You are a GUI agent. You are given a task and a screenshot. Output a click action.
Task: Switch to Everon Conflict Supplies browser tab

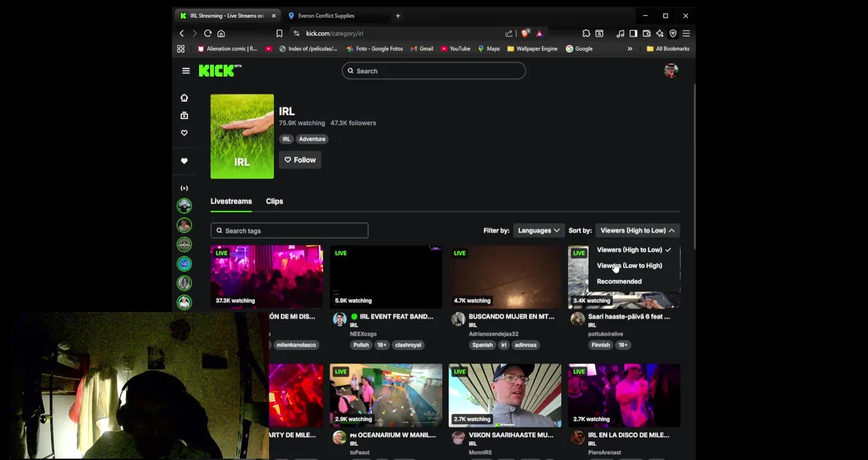coord(325,15)
